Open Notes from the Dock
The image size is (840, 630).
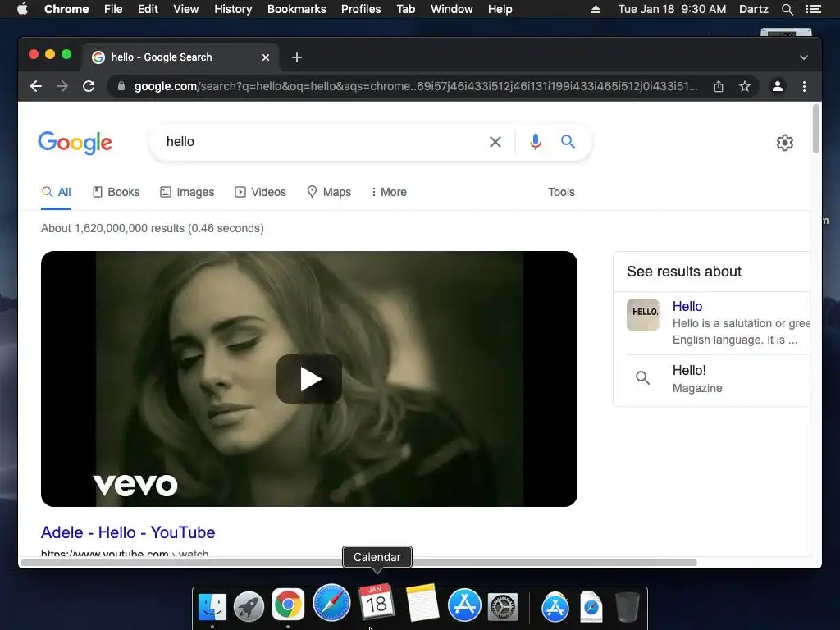click(x=422, y=603)
